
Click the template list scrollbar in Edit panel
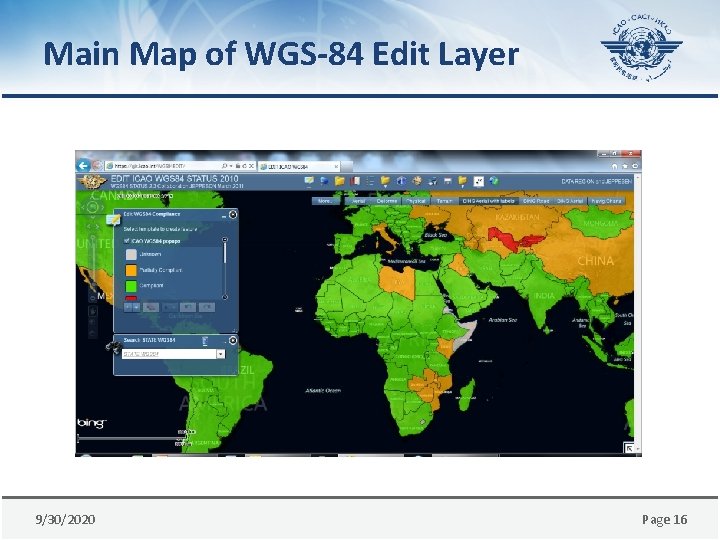225,268
